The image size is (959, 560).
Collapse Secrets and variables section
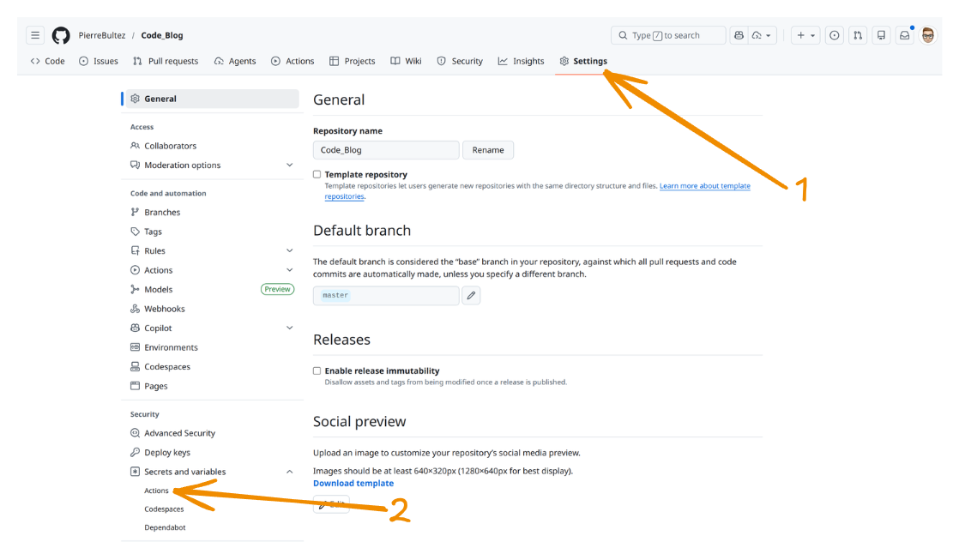click(289, 472)
